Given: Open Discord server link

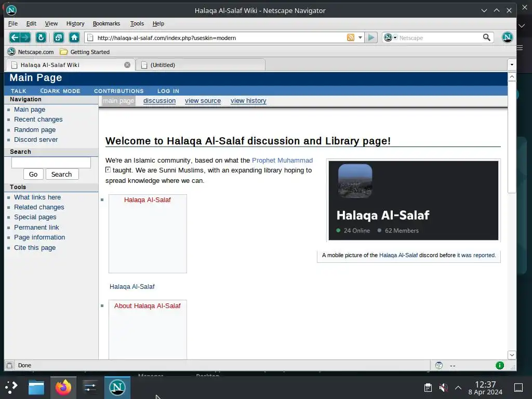Looking at the screenshot, I should point(36,139).
